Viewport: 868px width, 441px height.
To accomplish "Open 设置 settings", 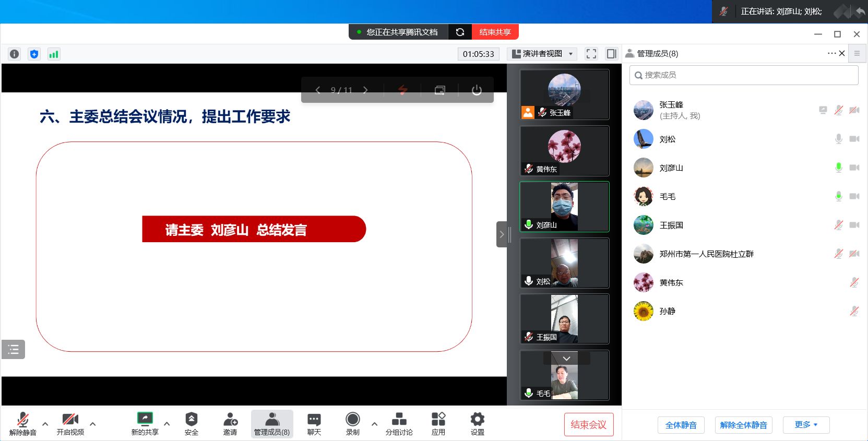I will click(x=478, y=424).
